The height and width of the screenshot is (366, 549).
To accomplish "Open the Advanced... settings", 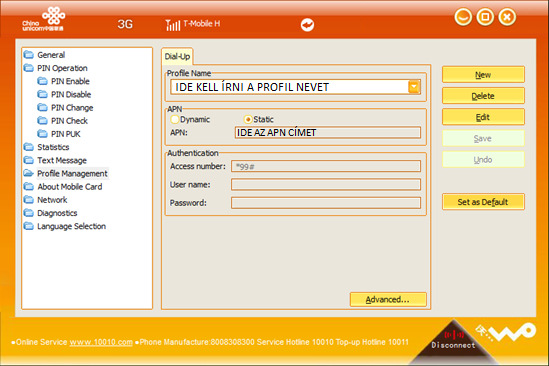I will pos(388,299).
